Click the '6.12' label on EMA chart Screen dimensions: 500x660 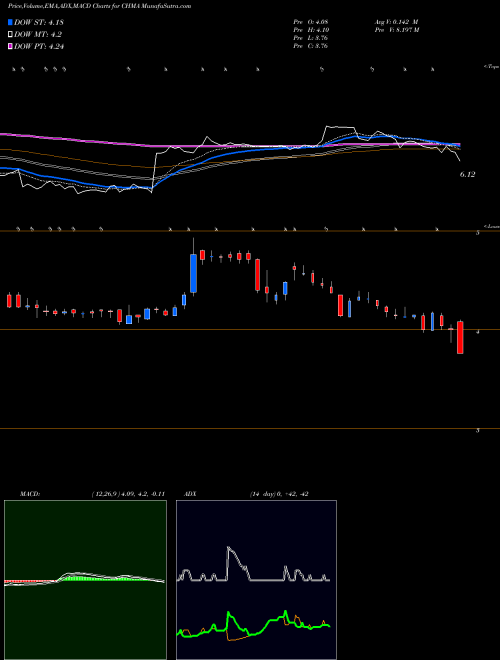coord(468,174)
